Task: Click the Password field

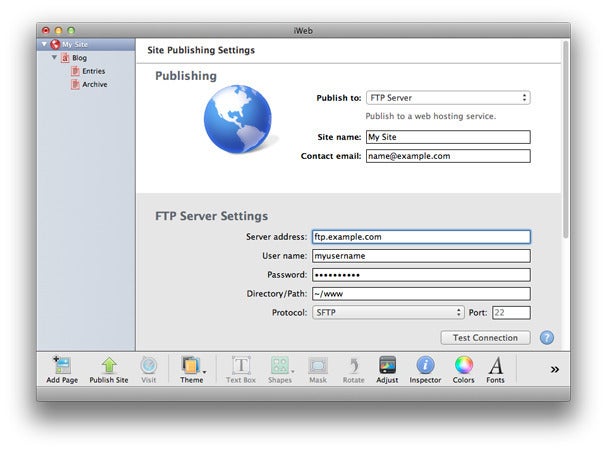Action: pos(421,275)
